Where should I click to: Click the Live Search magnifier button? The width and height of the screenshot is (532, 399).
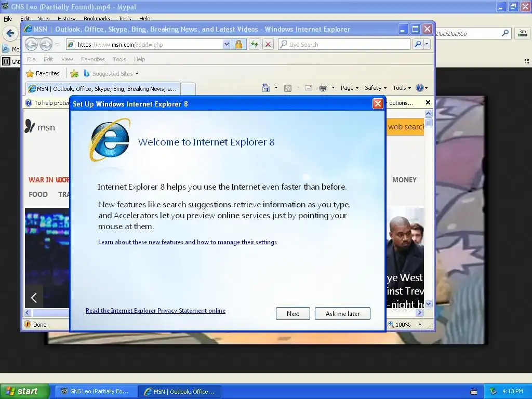[x=418, y=45]
